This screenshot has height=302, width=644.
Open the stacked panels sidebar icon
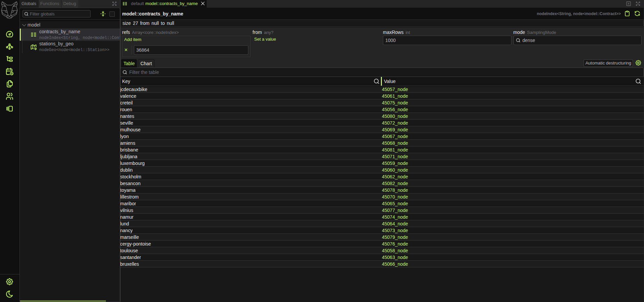[x=10, y=109]
